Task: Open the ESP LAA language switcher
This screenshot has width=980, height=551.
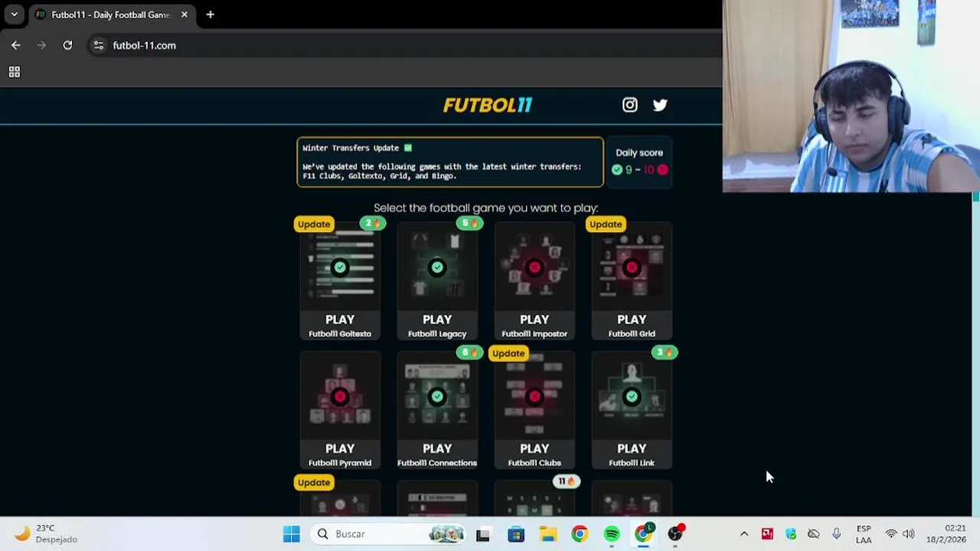Action: tap(864, 534)
